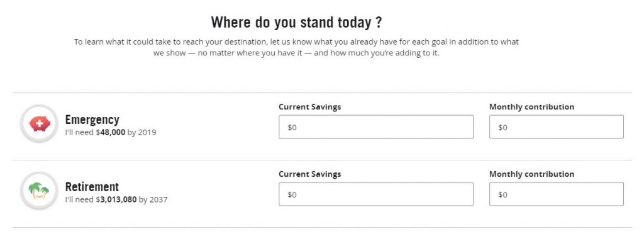Click the Emergency piggy bank icon
This screenshot has height=234, width=644.
point(39,123)
